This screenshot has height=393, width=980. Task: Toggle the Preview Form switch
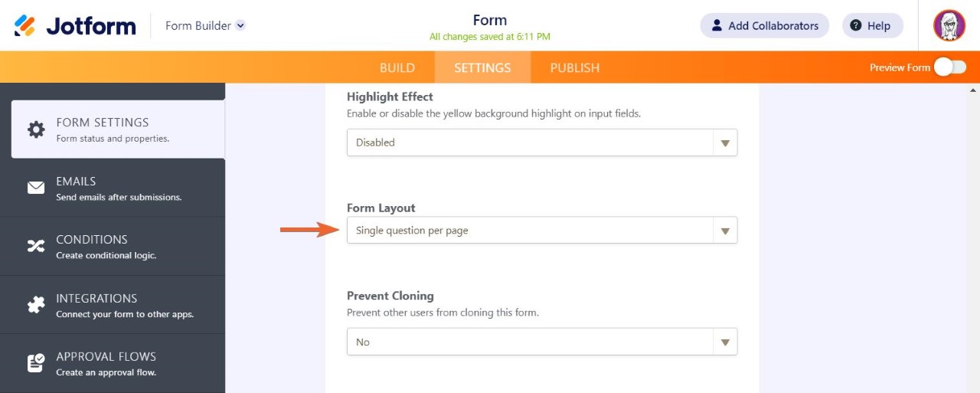click(949, 67)
